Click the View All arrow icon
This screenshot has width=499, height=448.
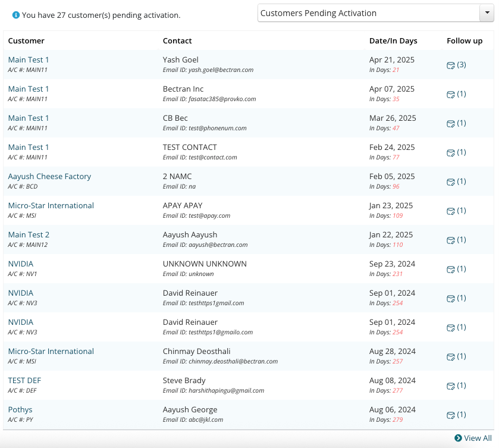click(x=458, y=438)
